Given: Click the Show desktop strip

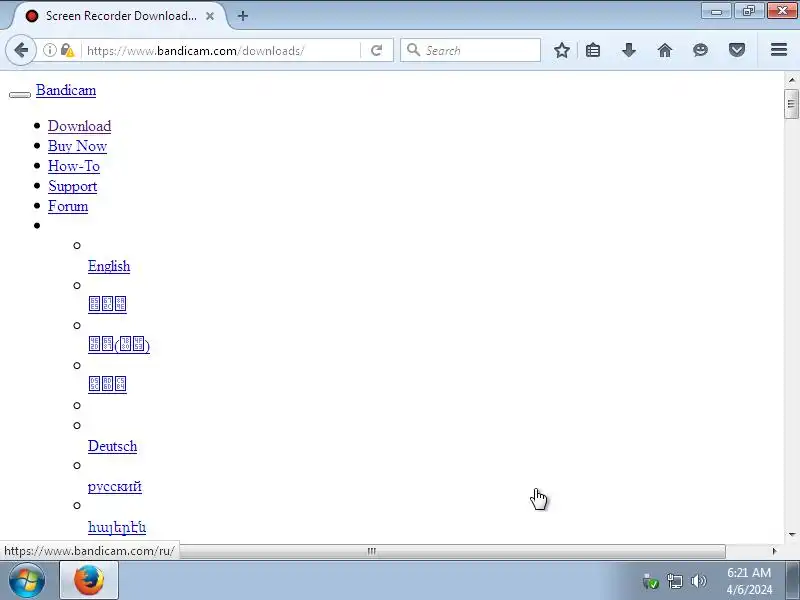Looking at the screenshot, I should pos(793,581).
